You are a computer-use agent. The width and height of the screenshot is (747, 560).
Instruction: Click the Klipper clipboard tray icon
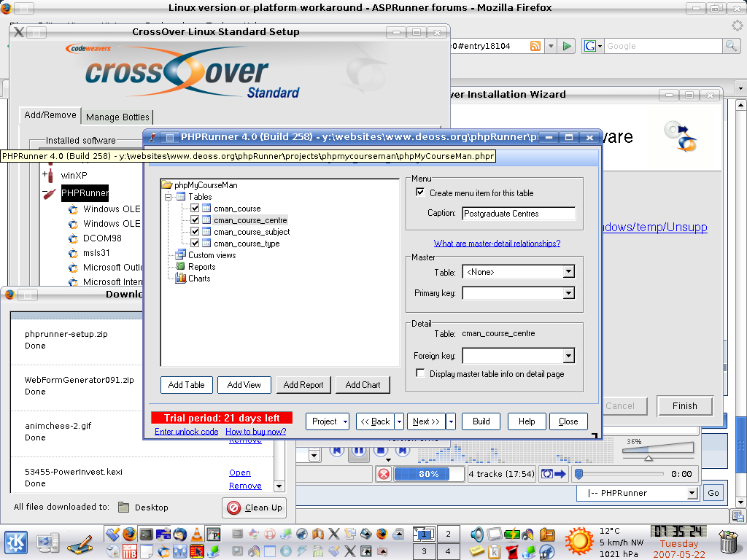pyautogui.click(x=494, y=551)
